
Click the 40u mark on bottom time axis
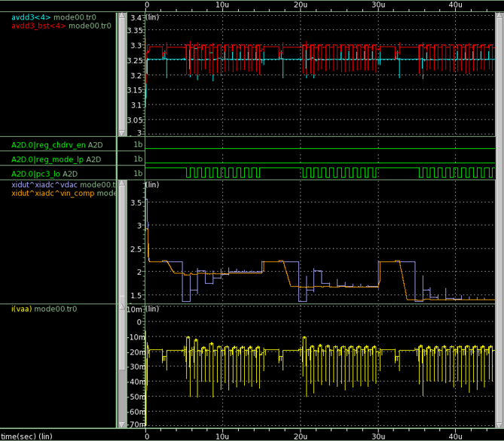point(456,436)
